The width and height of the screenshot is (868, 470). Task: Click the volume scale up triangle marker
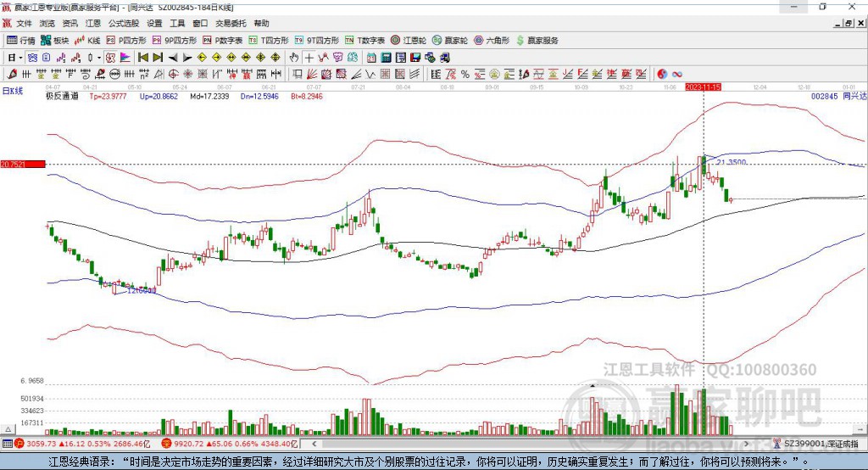point(593,384)
